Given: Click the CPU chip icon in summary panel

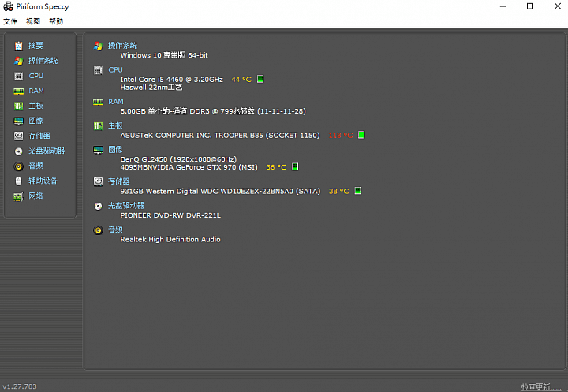Looking at the screenshot, I should click(x=98, y=70).
